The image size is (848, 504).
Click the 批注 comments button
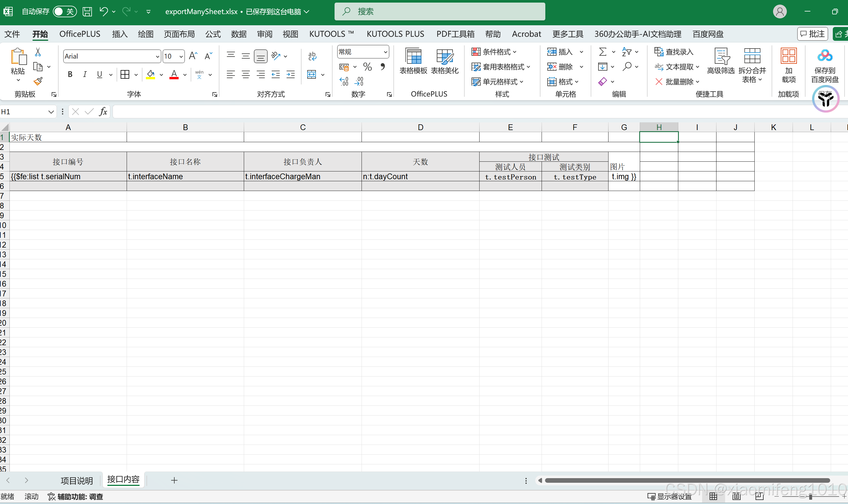[812, 34]
